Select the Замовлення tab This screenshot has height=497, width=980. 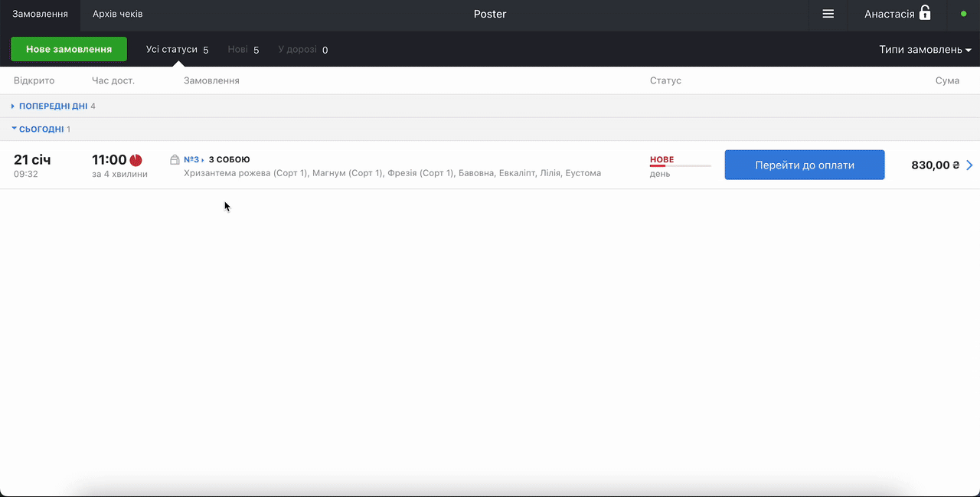(40, 14)
